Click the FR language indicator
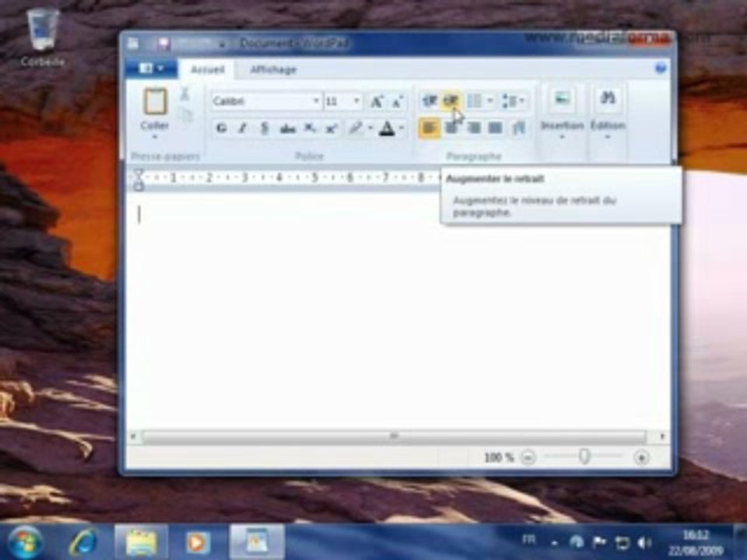 coord(528,540)
